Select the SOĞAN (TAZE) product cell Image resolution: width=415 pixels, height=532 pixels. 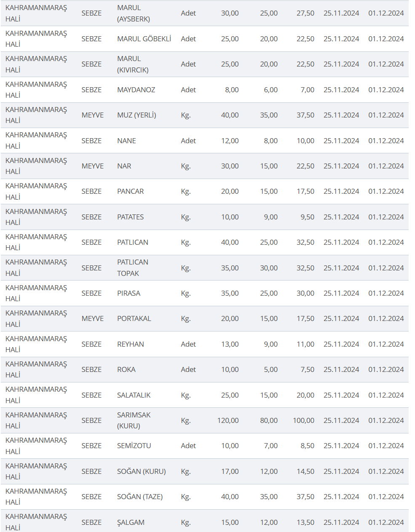140,497
